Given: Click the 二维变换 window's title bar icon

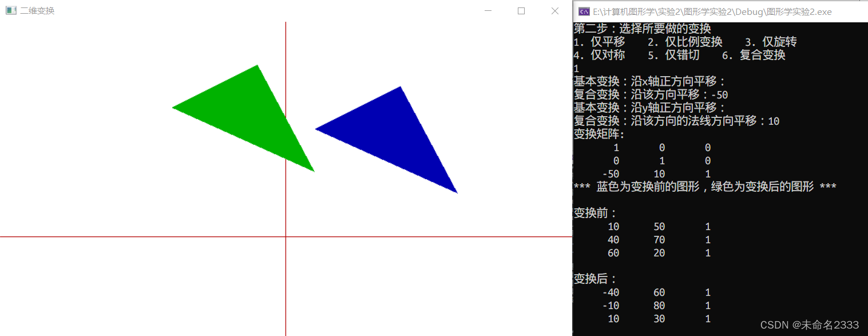Looking at the screenshot, I should tap(11, 10).
